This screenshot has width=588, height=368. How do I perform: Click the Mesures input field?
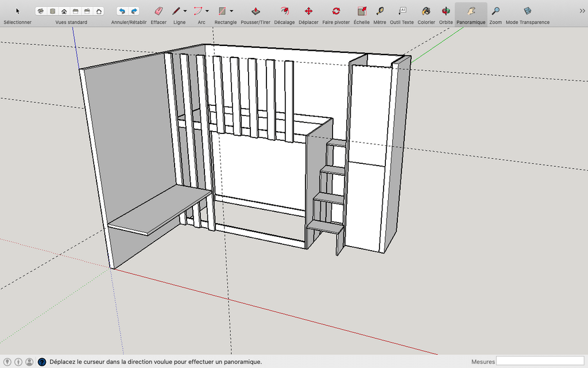[540, 361]
